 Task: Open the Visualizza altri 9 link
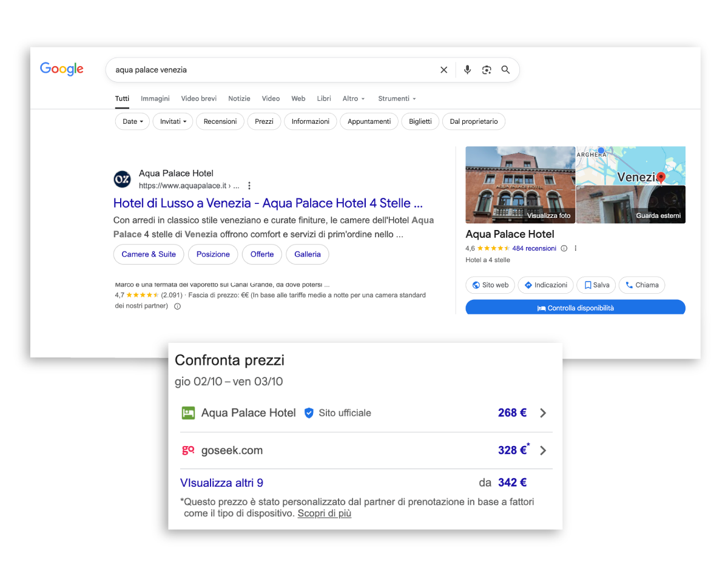tap(221, 483)
